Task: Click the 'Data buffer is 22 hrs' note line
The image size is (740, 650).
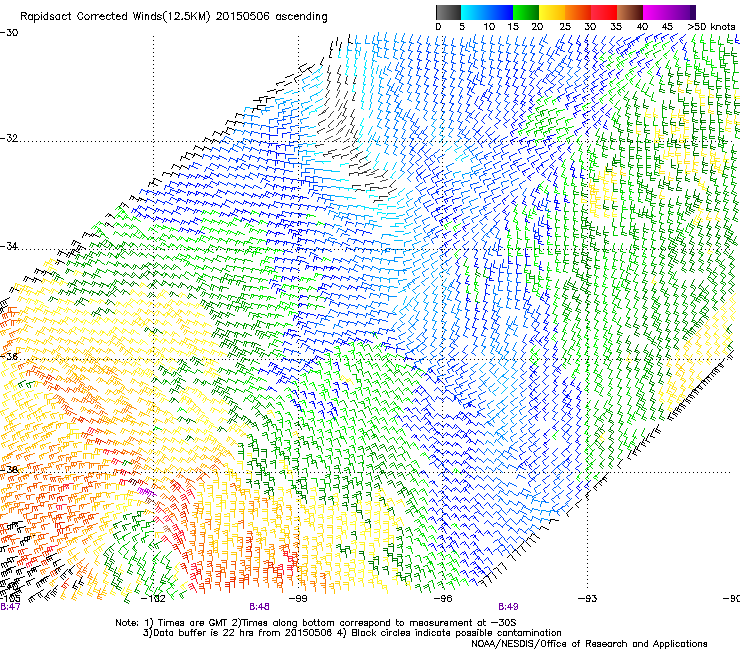Action: tap(352, 633)
